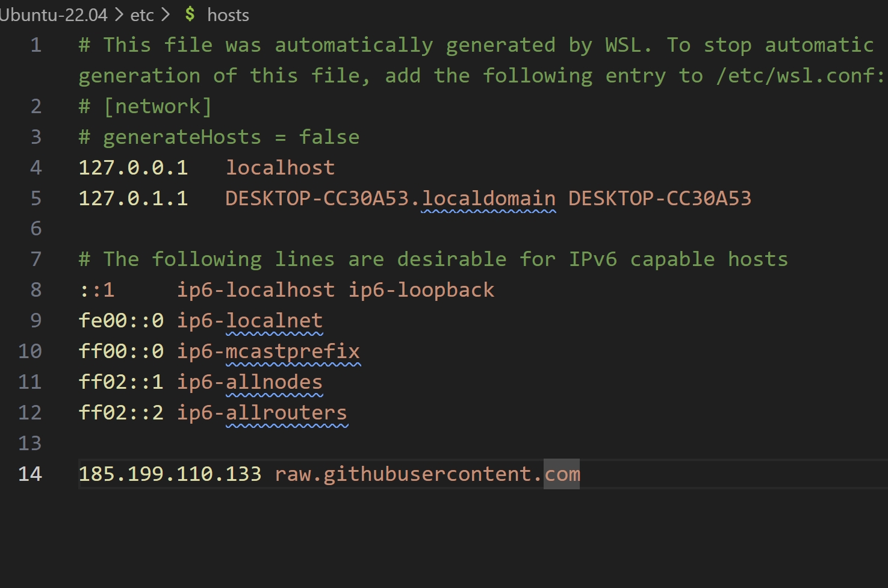Select line 1 via its line number
This screenshot has height=588, width=888.
[x=36, y=45]
